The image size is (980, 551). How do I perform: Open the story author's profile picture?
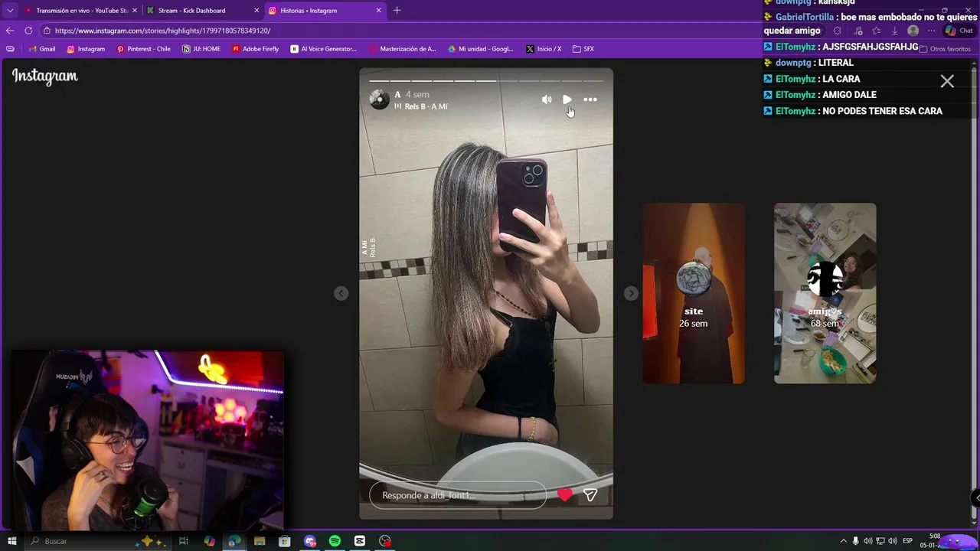click(379, 99)
